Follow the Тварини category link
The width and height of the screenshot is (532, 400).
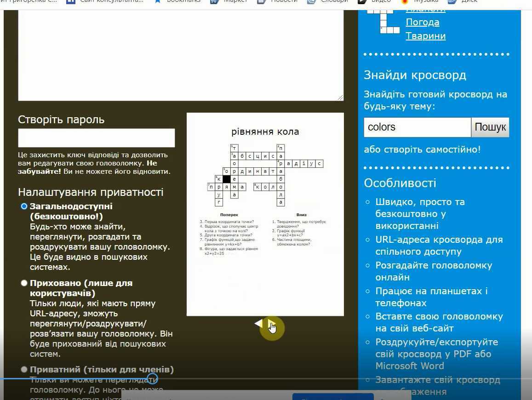tap(425, 36)
